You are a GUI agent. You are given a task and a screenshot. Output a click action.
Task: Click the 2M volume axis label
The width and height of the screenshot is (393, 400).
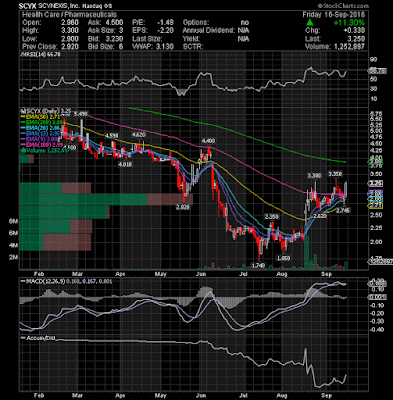click(13, 258)
